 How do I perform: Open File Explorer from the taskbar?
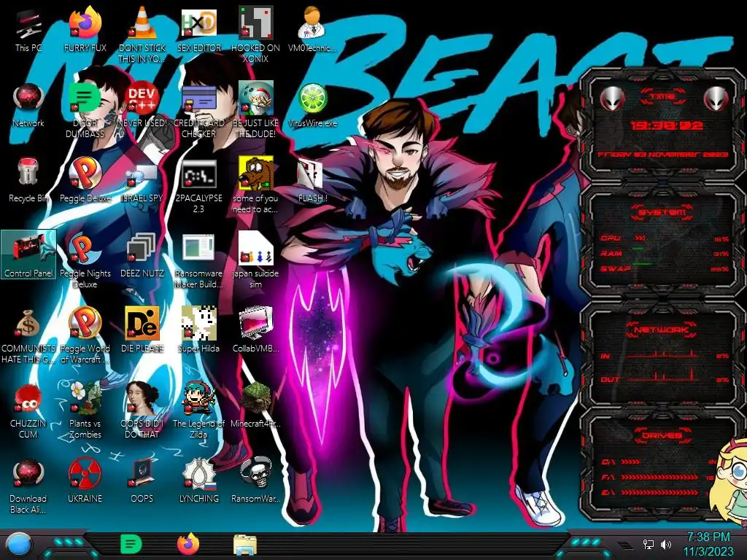click(245, 545)
